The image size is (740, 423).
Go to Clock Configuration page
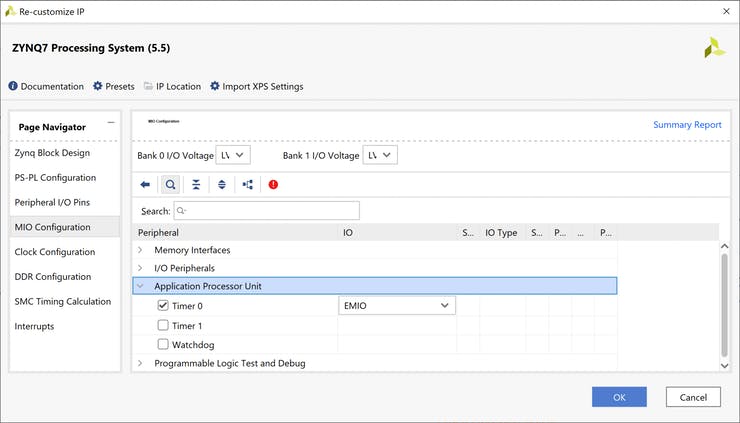[55, 252]
